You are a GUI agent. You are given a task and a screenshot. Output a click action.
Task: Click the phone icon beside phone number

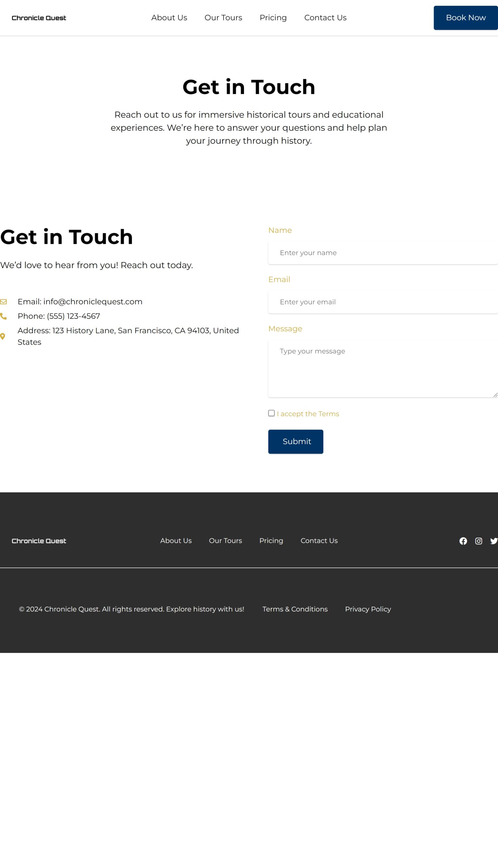pyautogui.click(x=3, y=316)
